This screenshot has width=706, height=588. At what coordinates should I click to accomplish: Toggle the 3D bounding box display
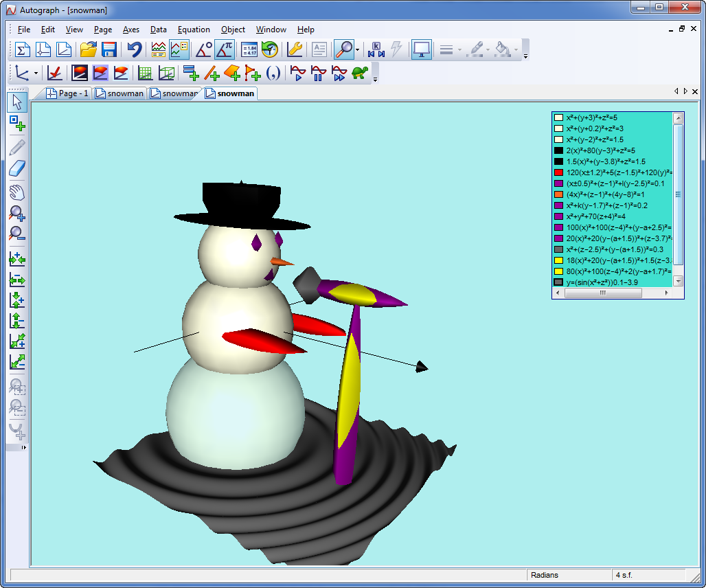click(166, 73)
